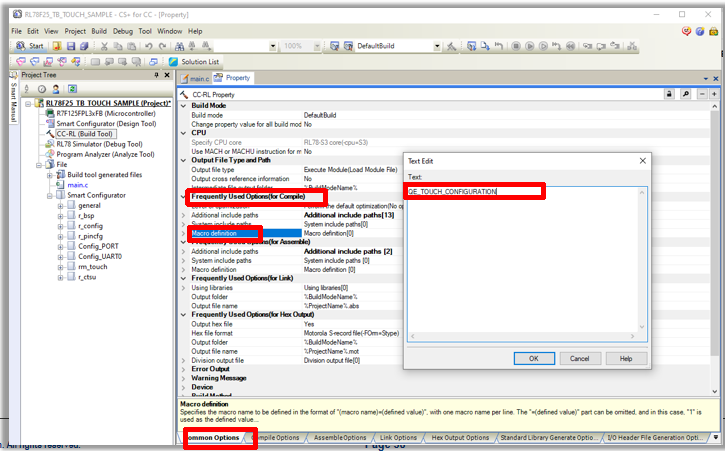Open main.c in Project Tree
The width and height of the screenshot is (725, 451).
(x=78, y=185)
